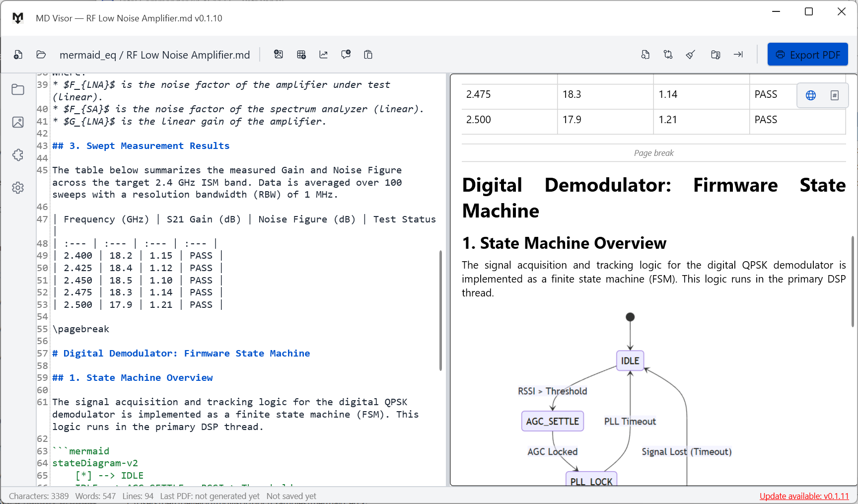Image resolution: width=858 pixels, height=504 pixels.
Task: Click the '\pagebreak' line in the editor
Action: point(81,329)
